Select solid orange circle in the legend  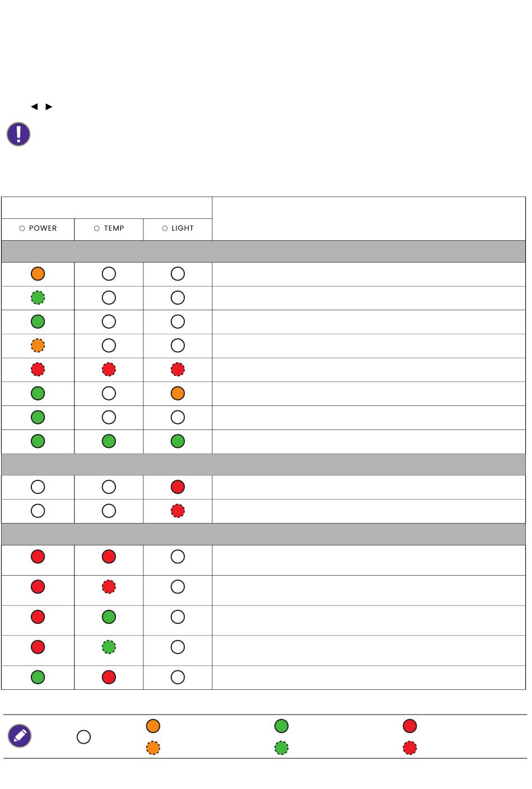(x=153, y=726)
